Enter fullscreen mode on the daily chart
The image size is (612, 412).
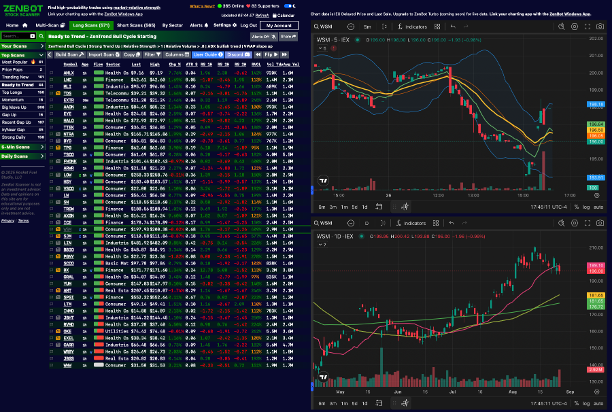(x=587, y=223)
